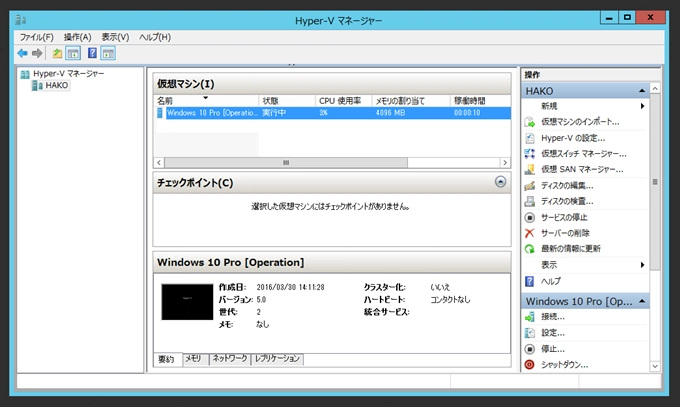Click the 状態 column header
The height and width of the screenshot is (407, 680).
[287, 101]
